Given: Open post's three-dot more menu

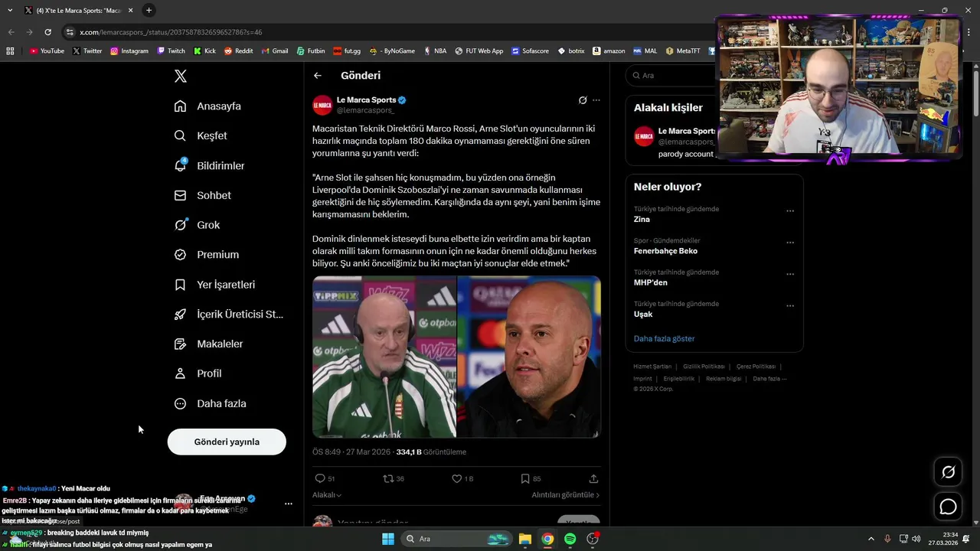Looking at the screenshot, I should tap(596, 100).
